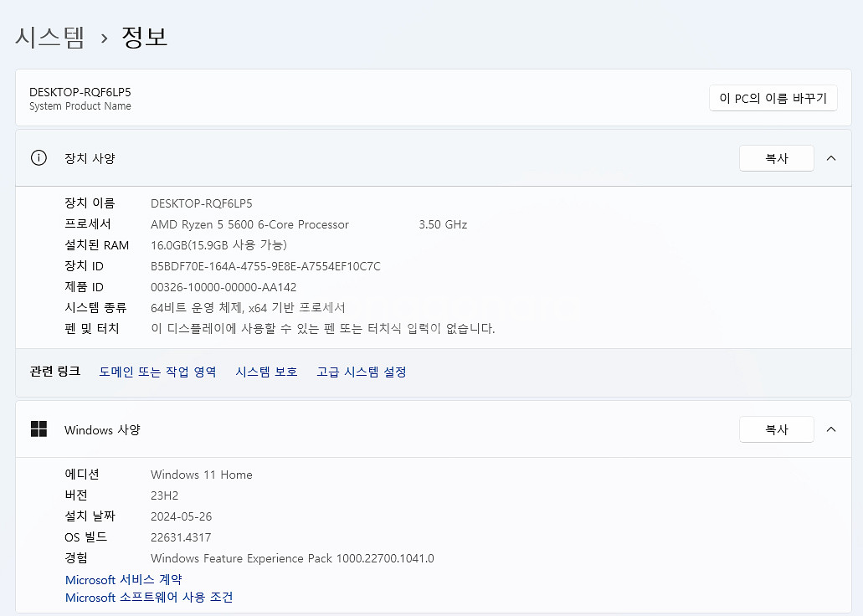Copy Windows specs with the 복사 button
The image size is (863, 616).
pyautogui.click(x=776, y=429)
